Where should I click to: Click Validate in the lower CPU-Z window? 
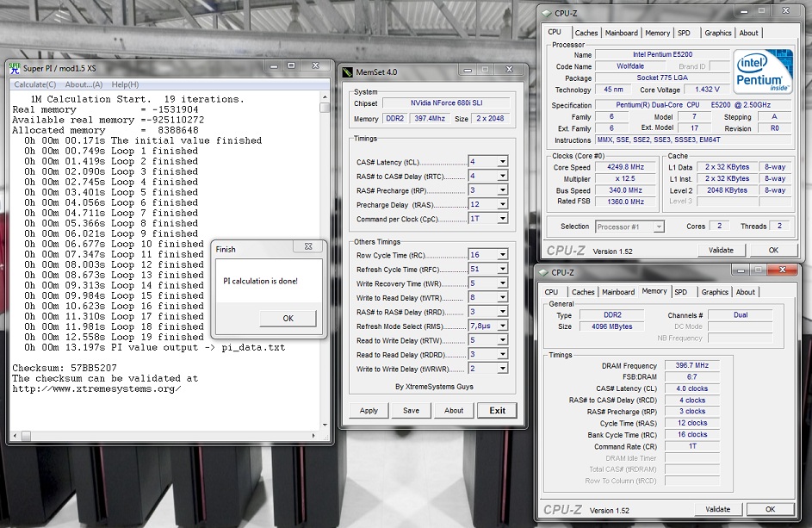tap(718, 509)
